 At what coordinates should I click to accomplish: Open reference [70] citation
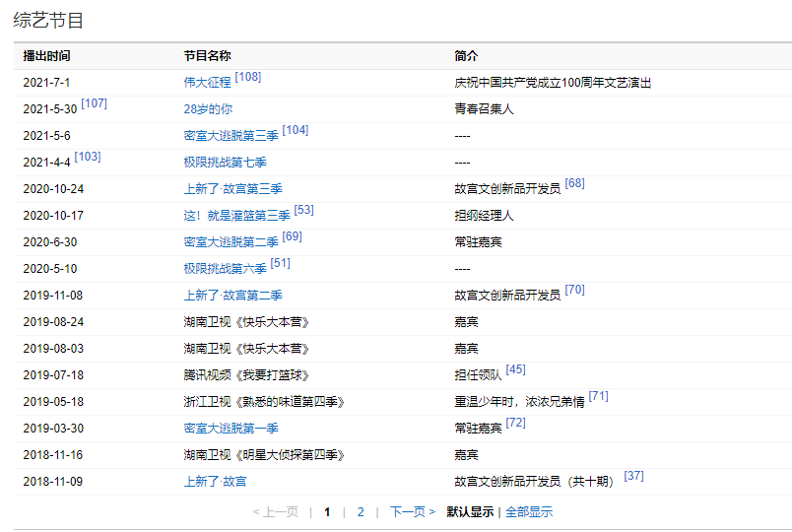pyautogui.click(x=575, y=290)
